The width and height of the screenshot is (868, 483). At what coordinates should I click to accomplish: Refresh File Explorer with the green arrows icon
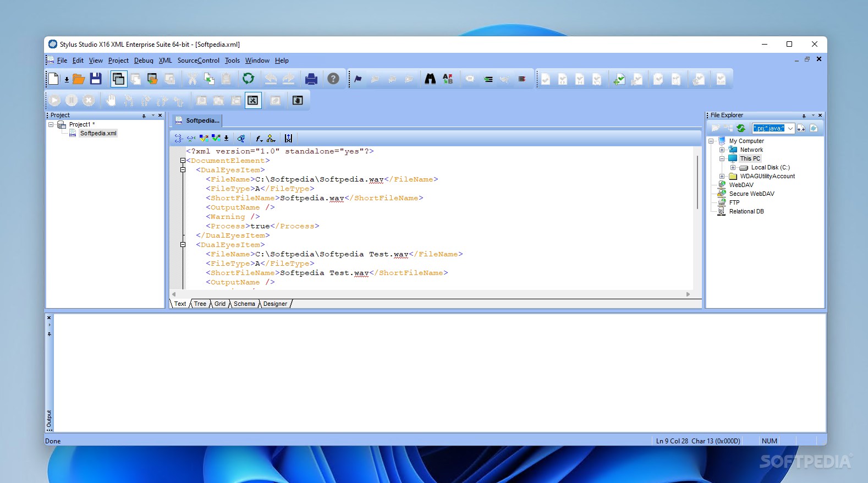pyautogui.click(x=741, y=128)
